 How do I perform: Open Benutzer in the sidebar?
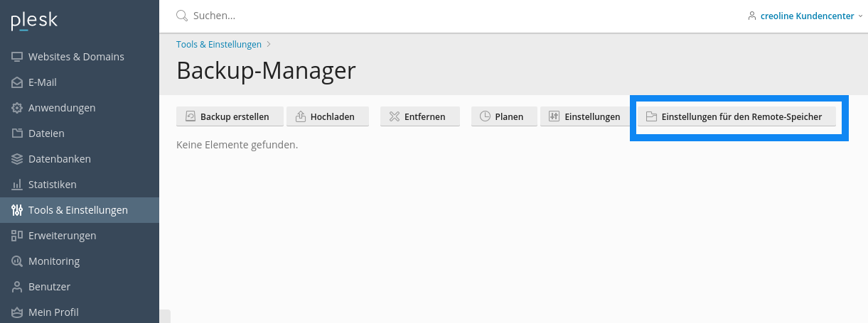click(80, 287)
